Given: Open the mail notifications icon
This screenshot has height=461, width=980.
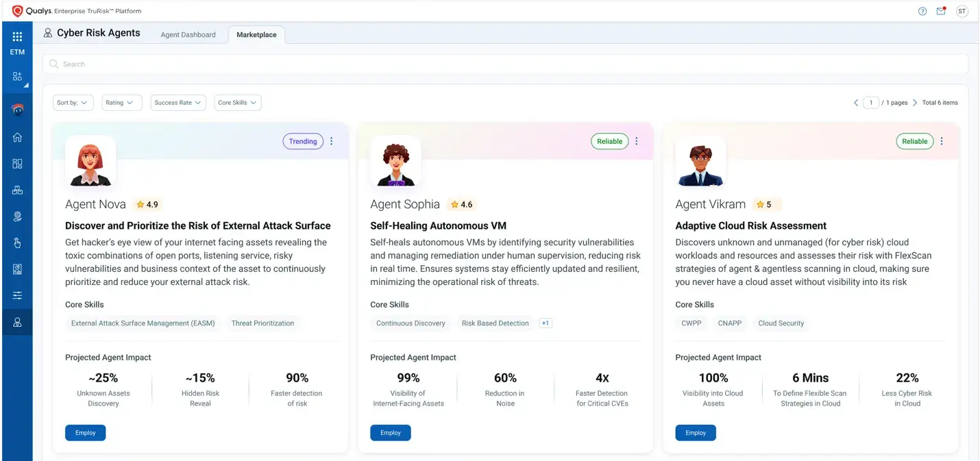Looking at the screenshot, I should [941, 11].
